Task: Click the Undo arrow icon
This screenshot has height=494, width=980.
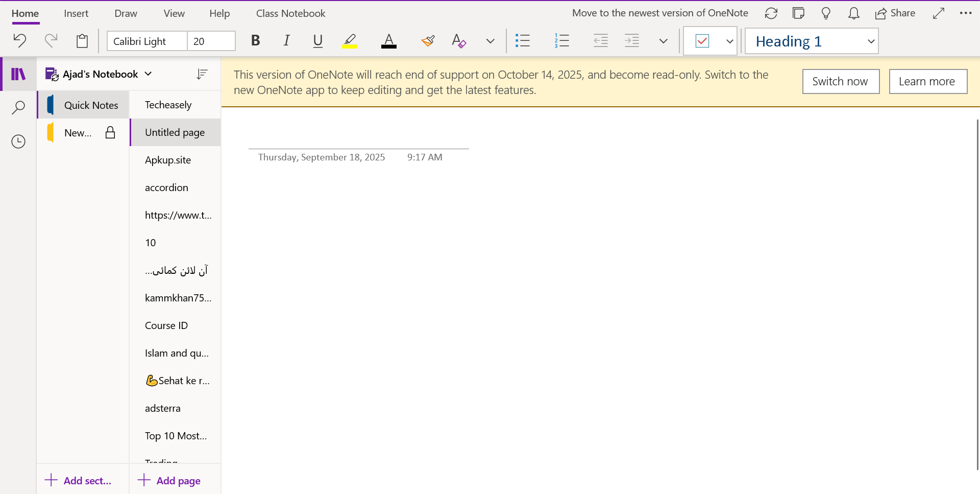Action: (x=19, y=40)
